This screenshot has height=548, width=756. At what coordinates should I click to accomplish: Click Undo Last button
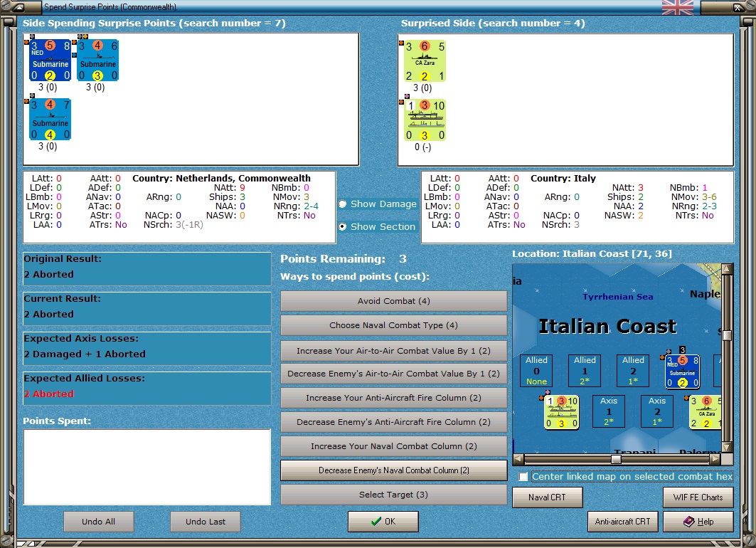[x=206, y=522]
